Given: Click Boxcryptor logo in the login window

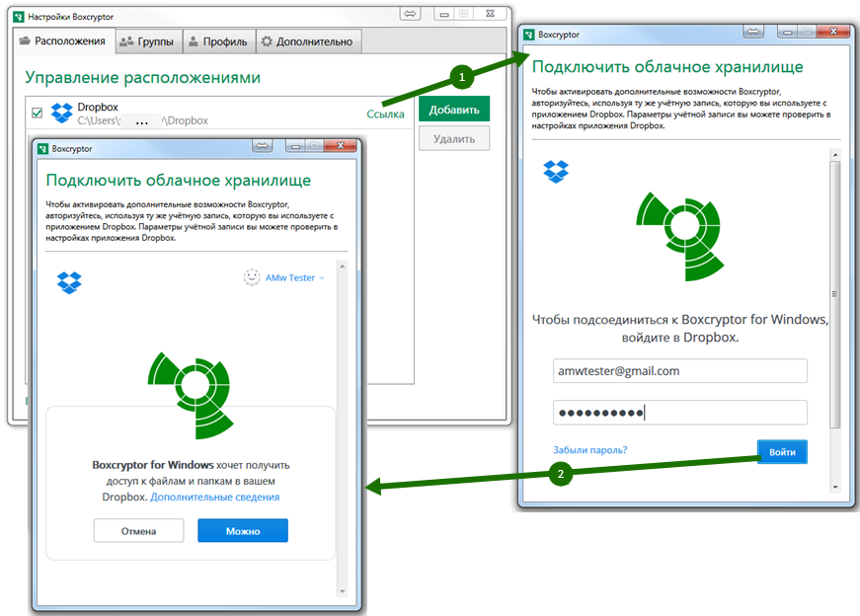Looking at the screenshot, I should click(680, 236).
